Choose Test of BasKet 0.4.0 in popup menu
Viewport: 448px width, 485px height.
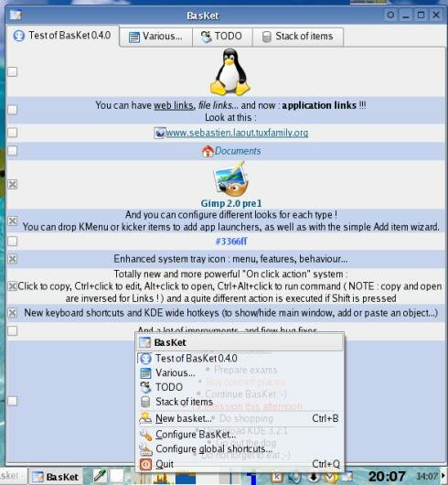point(240,358)
